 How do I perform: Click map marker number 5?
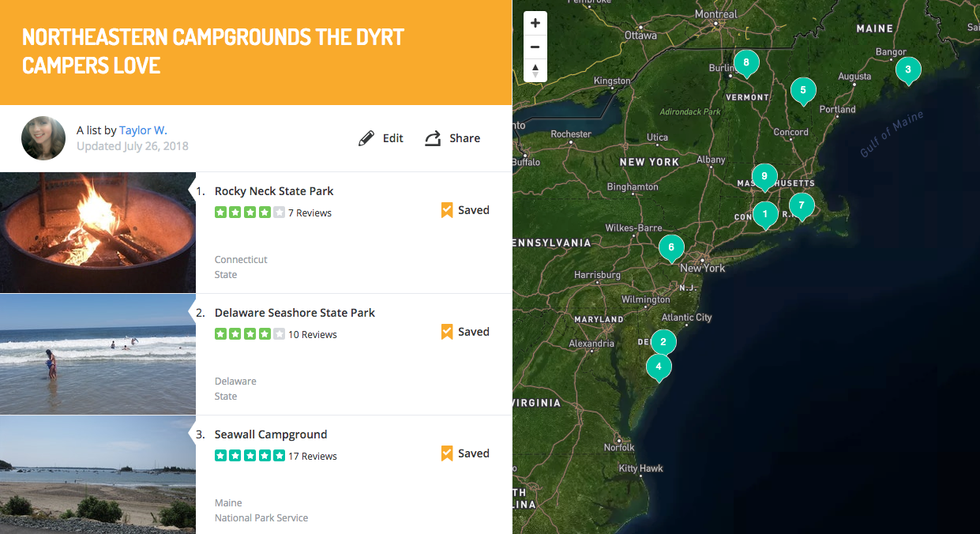pyautogui.click(x=803, y=92)
